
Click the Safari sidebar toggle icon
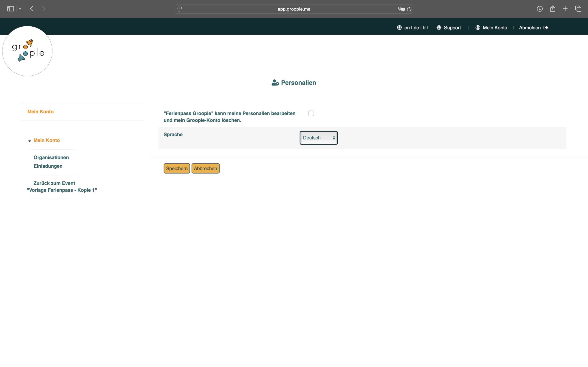click(10, 9)
